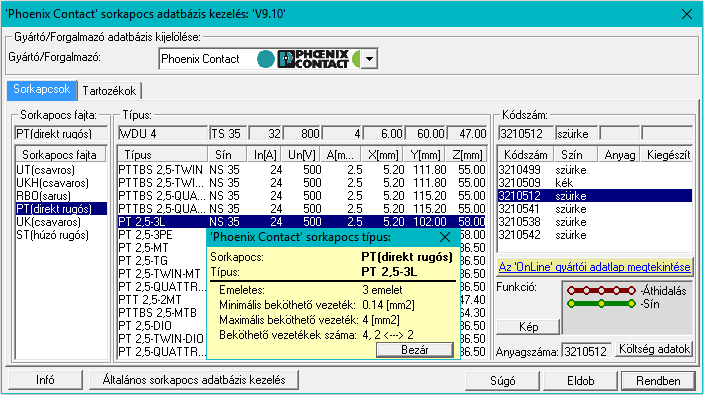Click the Sín column header
The width and height of the screenshot is (704, 395).
tap(227, 154)
